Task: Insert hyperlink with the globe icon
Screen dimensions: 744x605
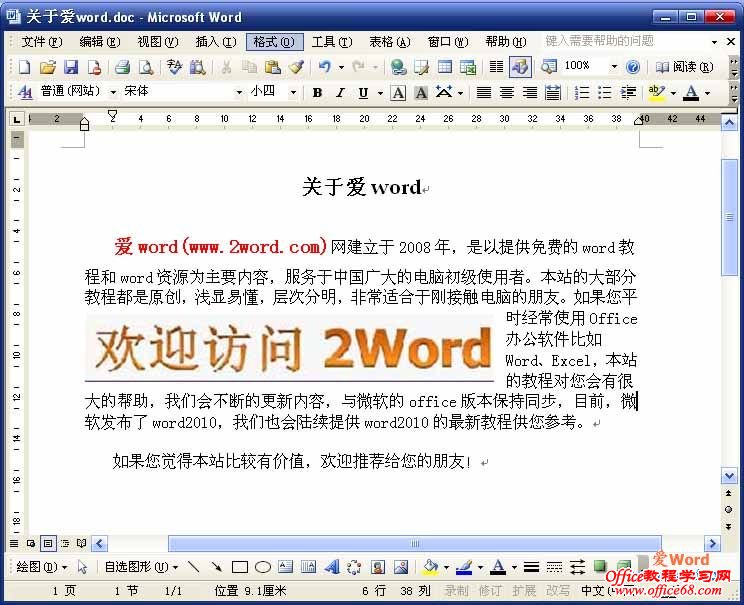Action: click(x=398, y=67)
